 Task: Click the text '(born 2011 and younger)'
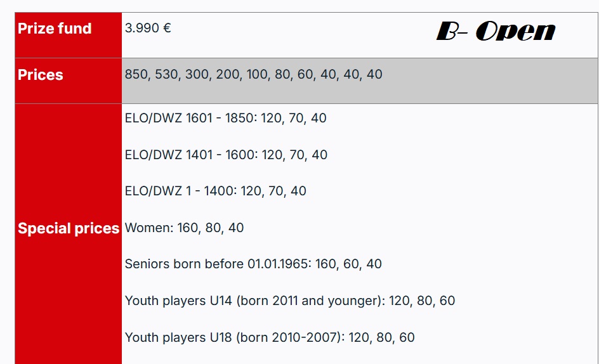click(x=310, y=301)
